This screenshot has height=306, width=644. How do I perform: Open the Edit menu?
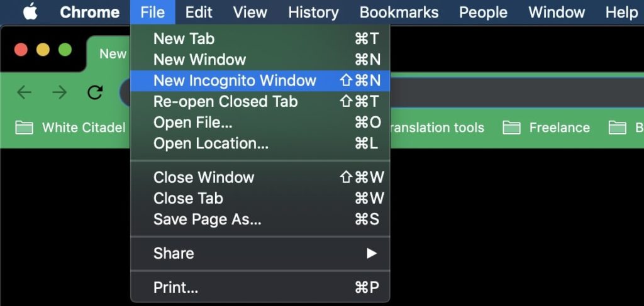199,13
